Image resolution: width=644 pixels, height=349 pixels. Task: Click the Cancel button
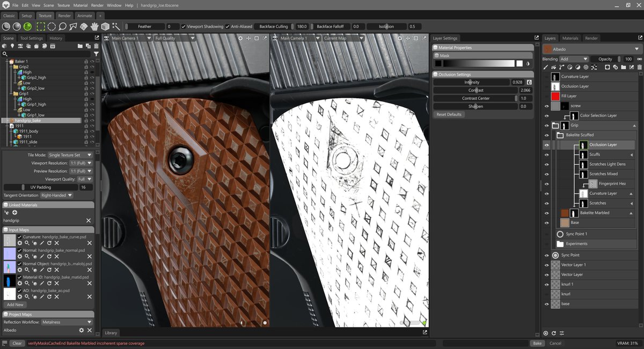pos(555,343)
